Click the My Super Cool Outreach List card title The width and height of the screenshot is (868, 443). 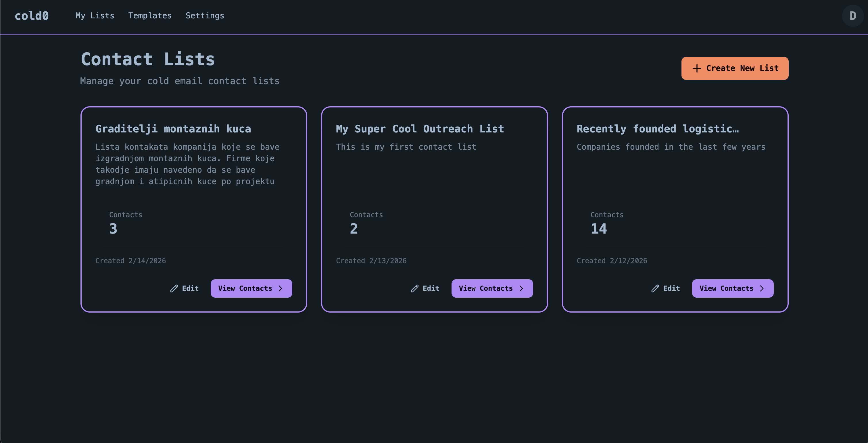pos(420,128)
